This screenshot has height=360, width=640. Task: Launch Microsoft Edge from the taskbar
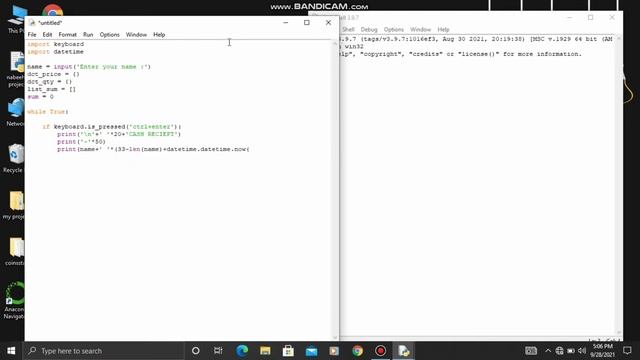click(x=242, y=351)
